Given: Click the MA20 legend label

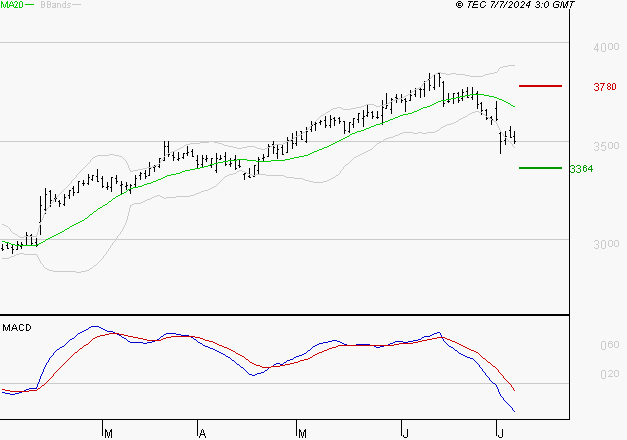Looking at the screenshot, I should [x=12, y=5].
